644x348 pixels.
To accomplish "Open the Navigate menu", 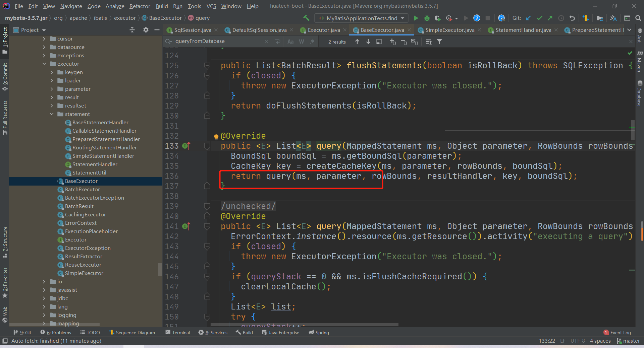I will point(71,6).
